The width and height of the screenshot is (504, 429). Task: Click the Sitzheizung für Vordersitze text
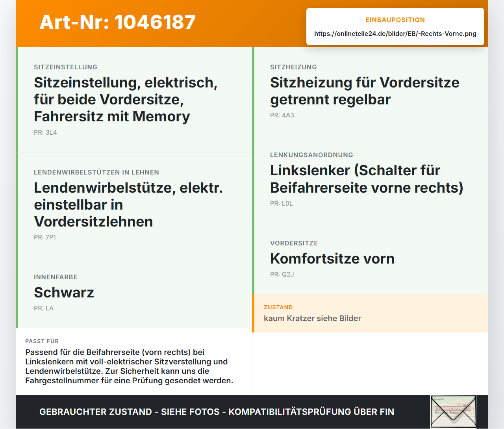pyautogui.click(x=365, y=91)
